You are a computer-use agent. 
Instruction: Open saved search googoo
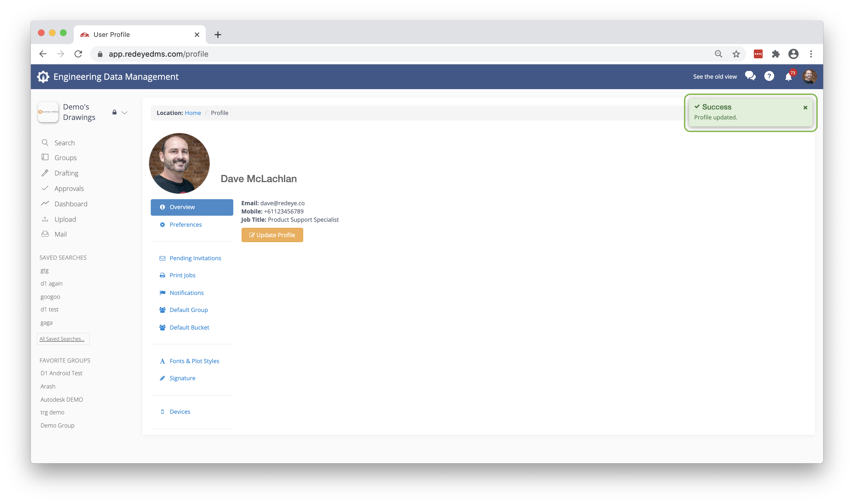(x=50, y=297)
